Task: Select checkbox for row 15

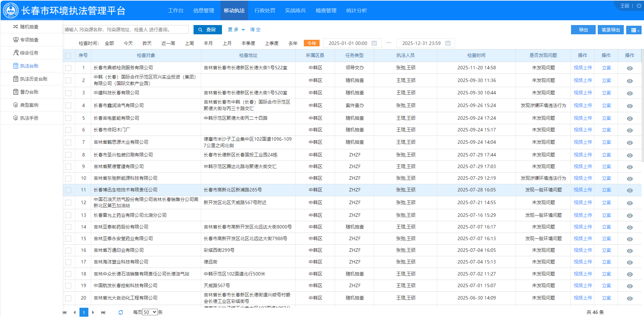Action: click(68, 239)
